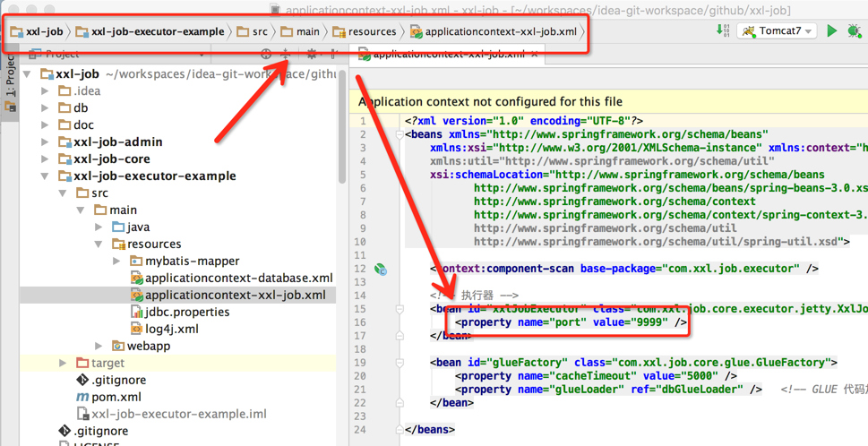Fold the beans tag on line 2
The image size is (868, 446).
pos(400,134)
